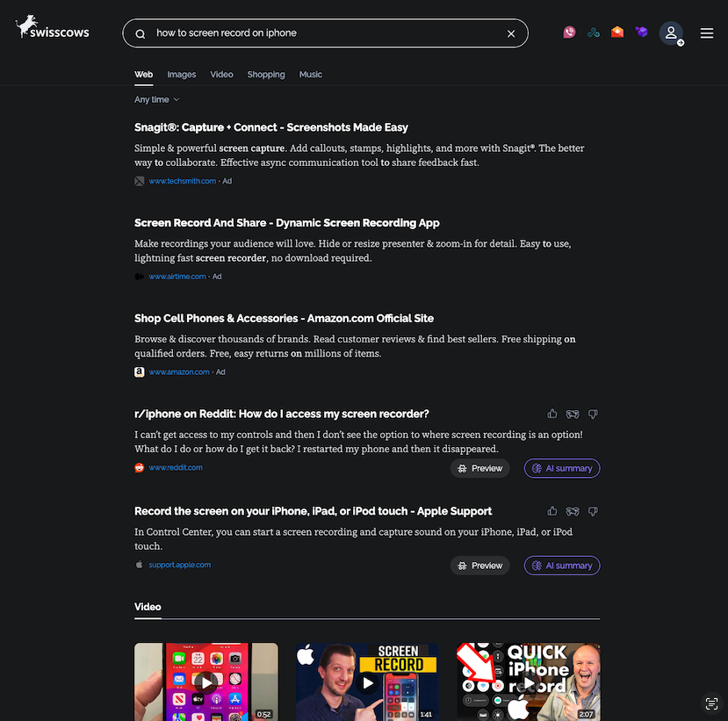Focus the search input field
Viewport: 728px width, 721px height.
(x=325, y=33)
